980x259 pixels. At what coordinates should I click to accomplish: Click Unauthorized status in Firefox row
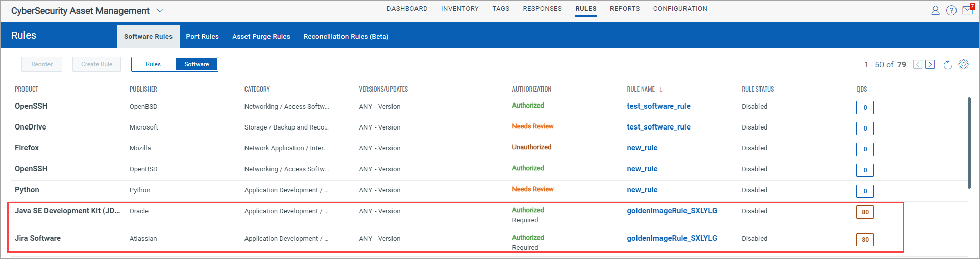(x=532, y=147)
